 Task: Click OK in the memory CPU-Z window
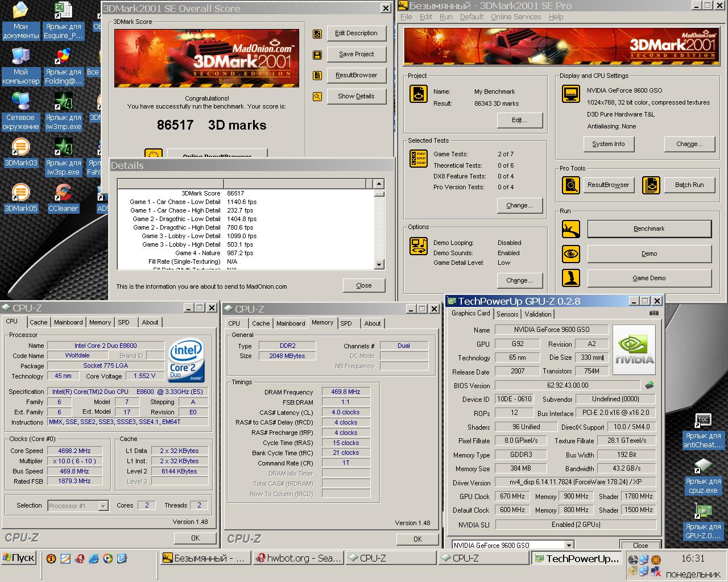(x=417, y=539)
